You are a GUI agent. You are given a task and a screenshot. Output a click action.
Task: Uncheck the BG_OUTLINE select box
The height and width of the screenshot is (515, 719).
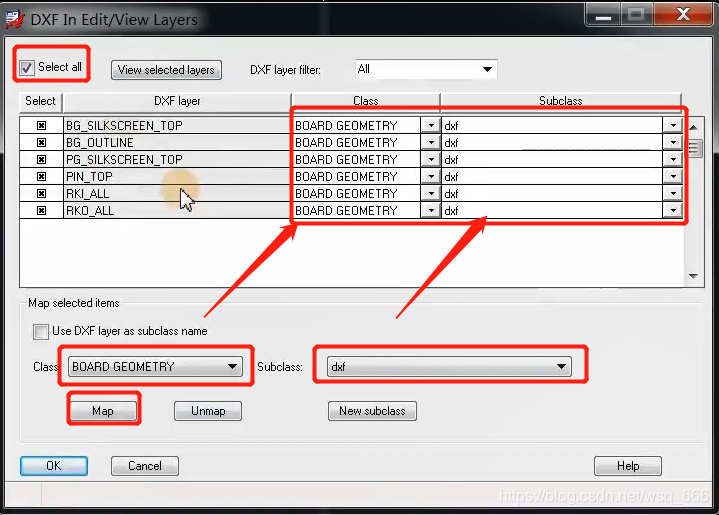[x=41, y=142]
